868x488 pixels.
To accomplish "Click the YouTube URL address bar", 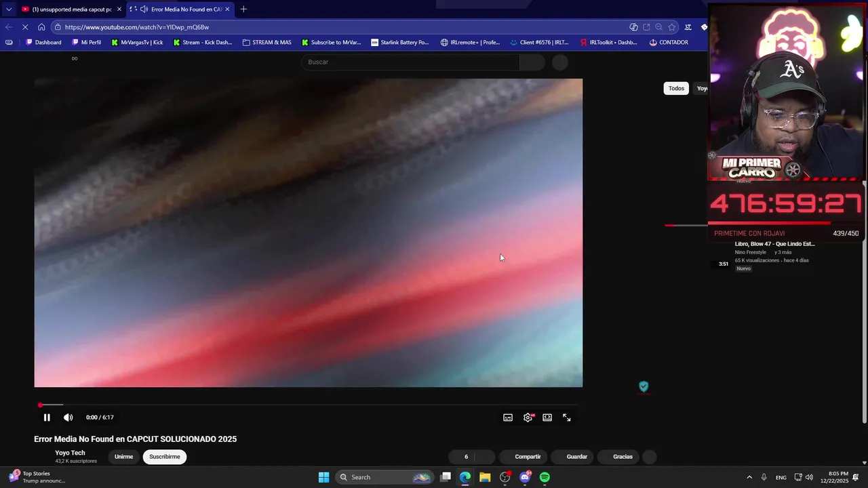I will 339,27.
